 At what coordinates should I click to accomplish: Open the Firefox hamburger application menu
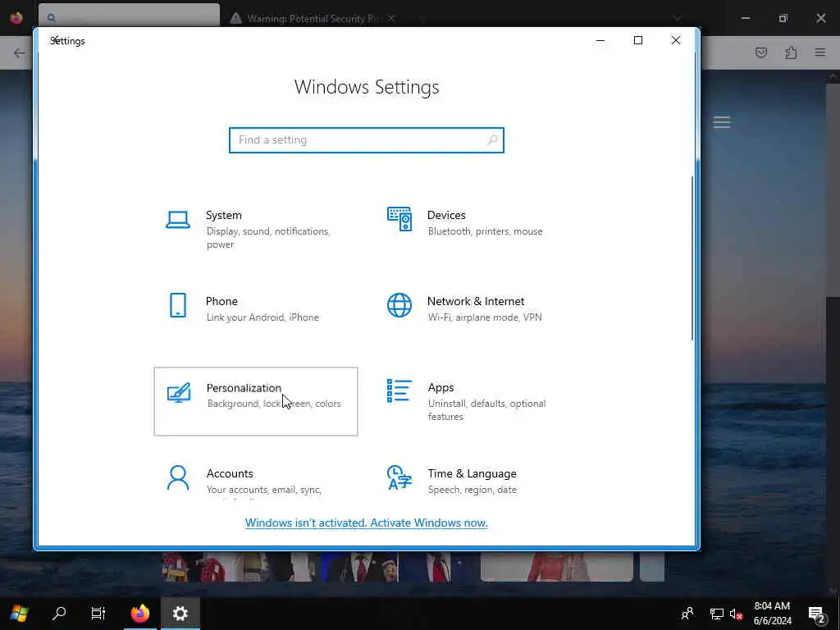click(820, 52)
